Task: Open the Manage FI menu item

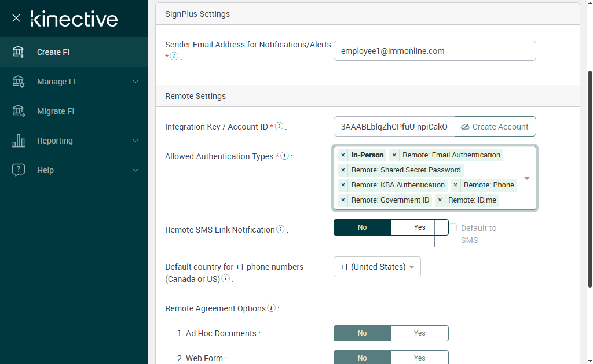Action: click(74, 81)
